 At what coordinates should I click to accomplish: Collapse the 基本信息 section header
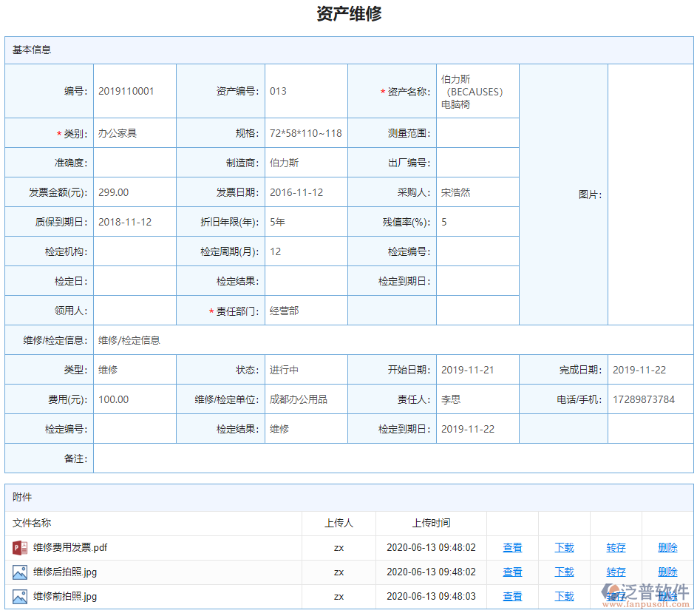click(32, 50)
